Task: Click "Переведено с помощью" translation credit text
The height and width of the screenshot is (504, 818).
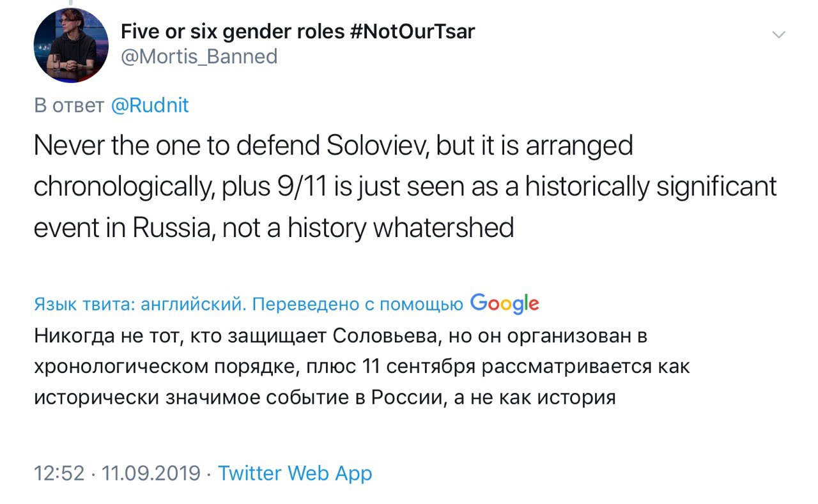Action: tap(358, 305)
